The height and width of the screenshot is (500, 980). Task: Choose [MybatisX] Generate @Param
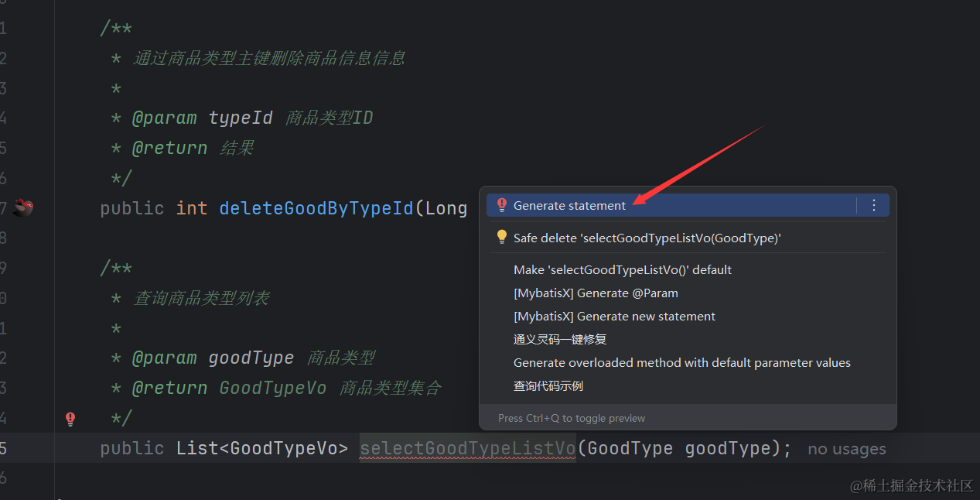point(595,293)
